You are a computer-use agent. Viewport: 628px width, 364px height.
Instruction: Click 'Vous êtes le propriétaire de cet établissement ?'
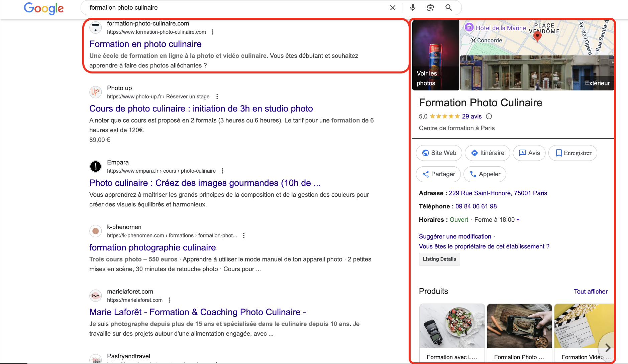pos(484,246)
